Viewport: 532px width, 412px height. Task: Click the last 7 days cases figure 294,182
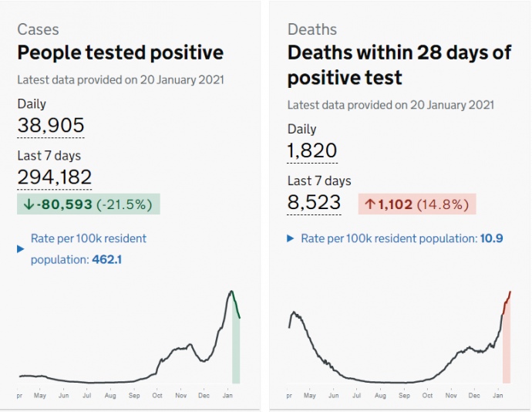click(54, 177)
